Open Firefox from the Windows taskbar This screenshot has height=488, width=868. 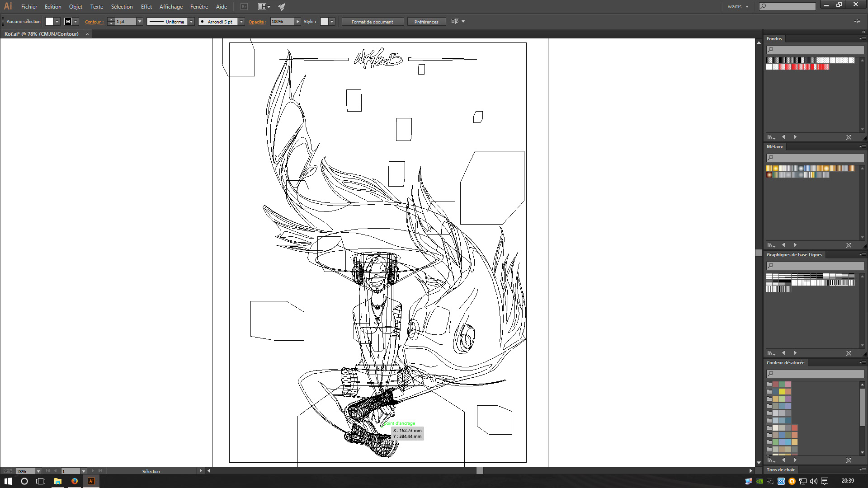click(75, 481)
